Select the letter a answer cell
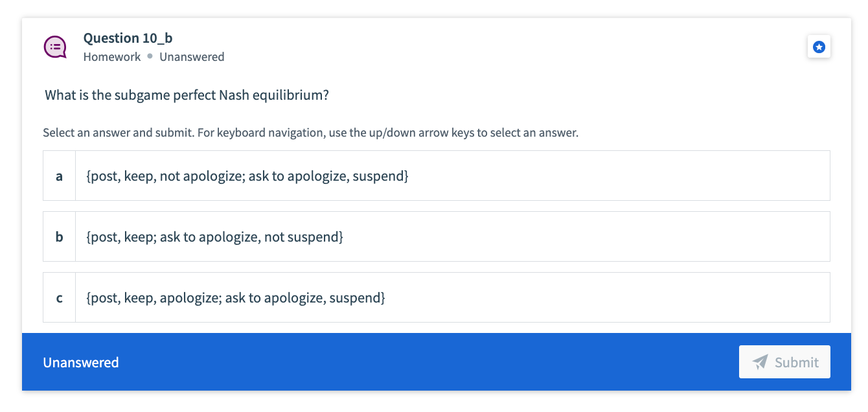The width and height of the screenshot is (868, 412). click(x=60, y=176)
